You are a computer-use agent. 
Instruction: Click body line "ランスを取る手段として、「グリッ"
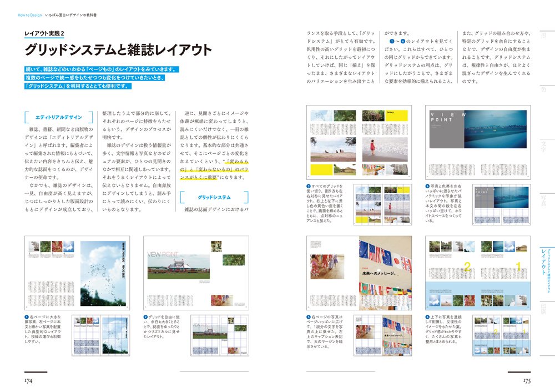coord(341,33)
